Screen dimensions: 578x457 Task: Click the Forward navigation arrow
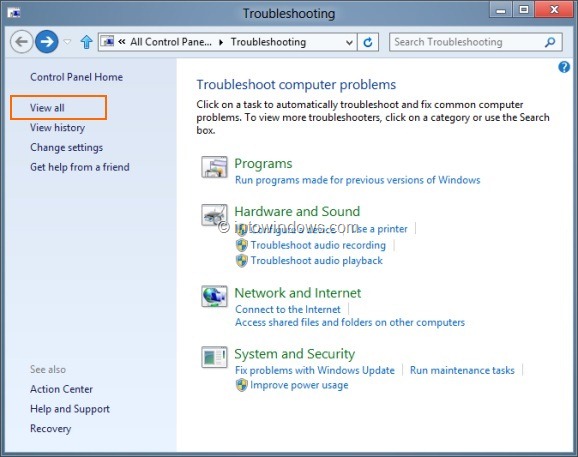click(x=46, y=42)
